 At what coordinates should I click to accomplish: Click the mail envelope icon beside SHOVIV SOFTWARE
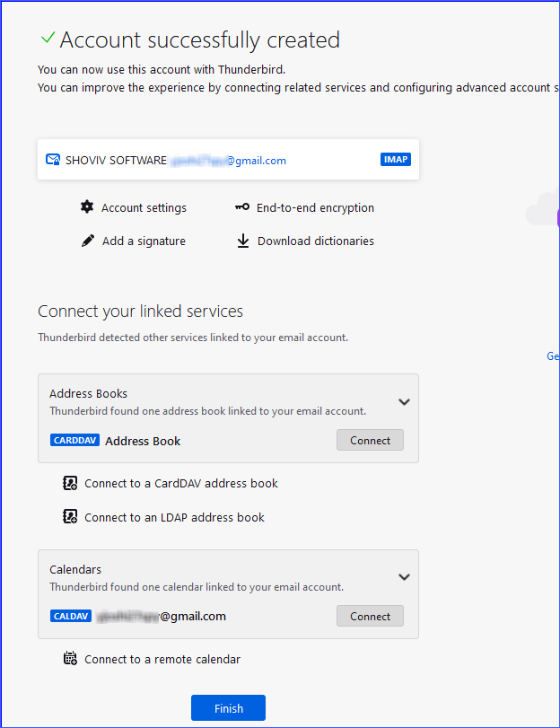pos(53,160)
